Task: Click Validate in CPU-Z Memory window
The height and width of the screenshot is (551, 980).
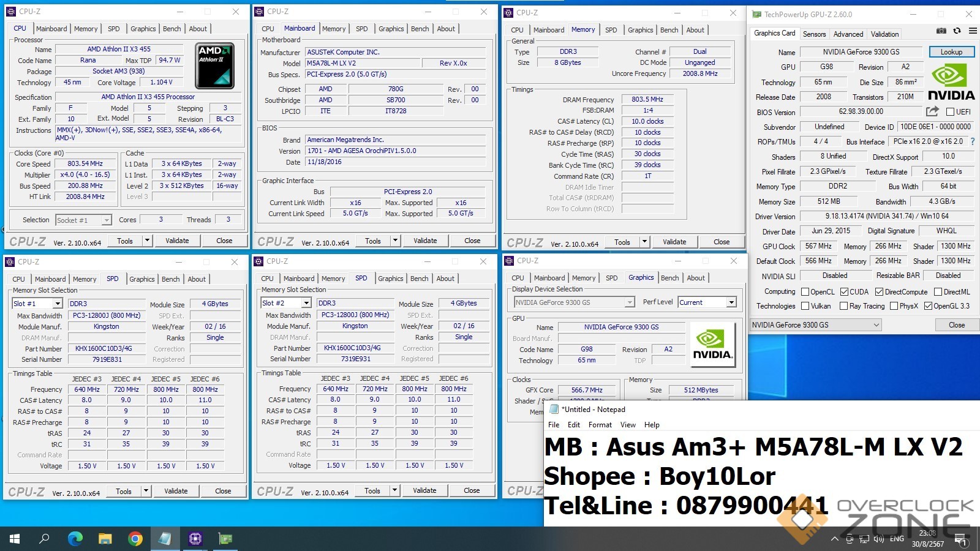Action: click(x=674, y=242)
